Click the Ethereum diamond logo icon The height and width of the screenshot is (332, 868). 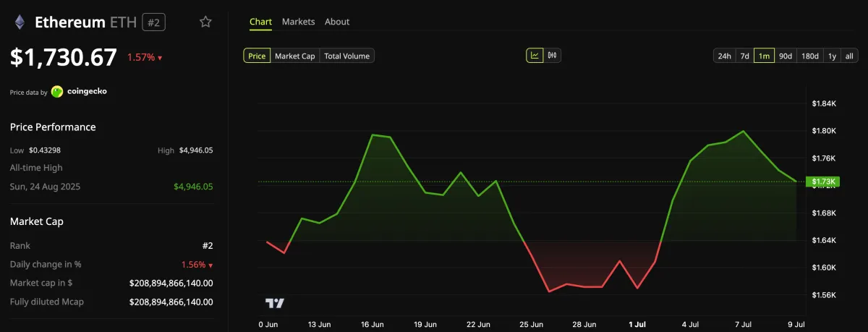point(18,22)
